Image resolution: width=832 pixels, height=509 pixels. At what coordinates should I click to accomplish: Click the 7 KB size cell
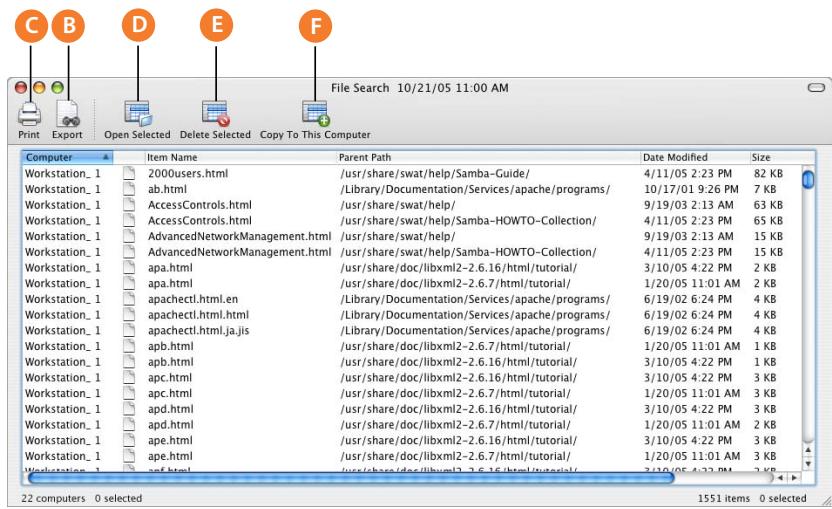coord(765,189)
